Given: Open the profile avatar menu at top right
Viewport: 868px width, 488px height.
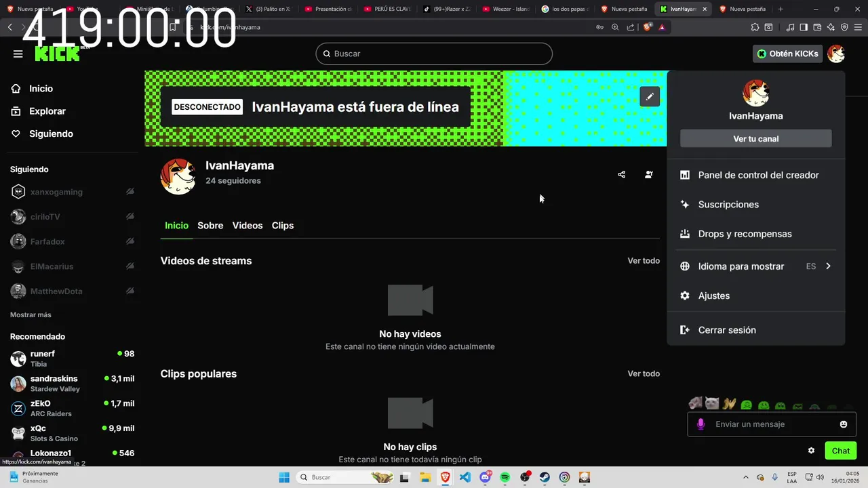Looking at the screenshot, I should click(x=835, y=54).
